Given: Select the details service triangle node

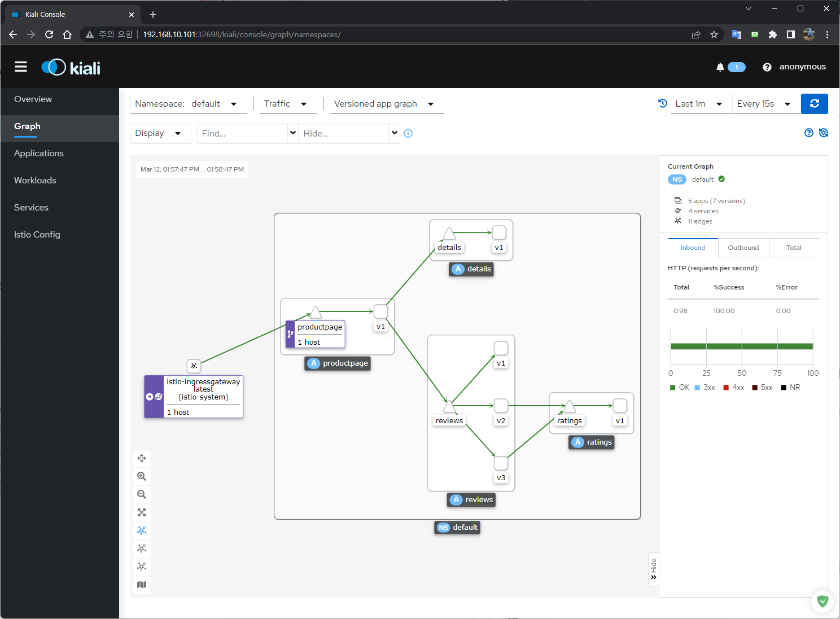Looking at the screenshot, I should click(x=449, y=233).
